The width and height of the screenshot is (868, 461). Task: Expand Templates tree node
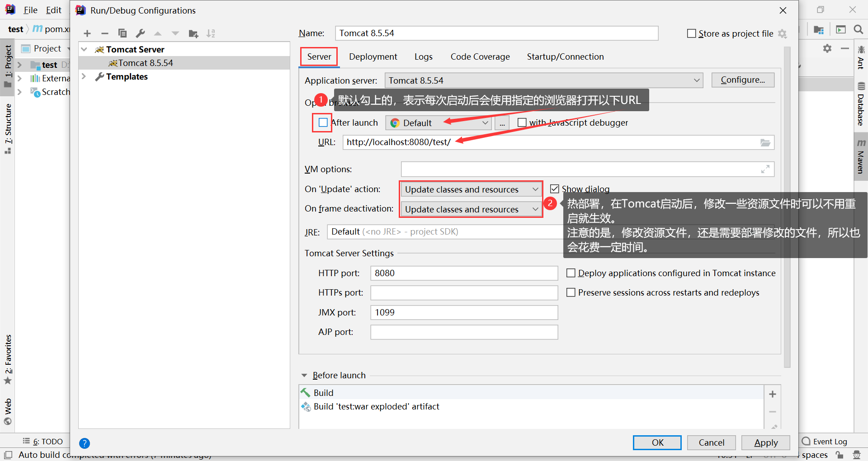84,76
